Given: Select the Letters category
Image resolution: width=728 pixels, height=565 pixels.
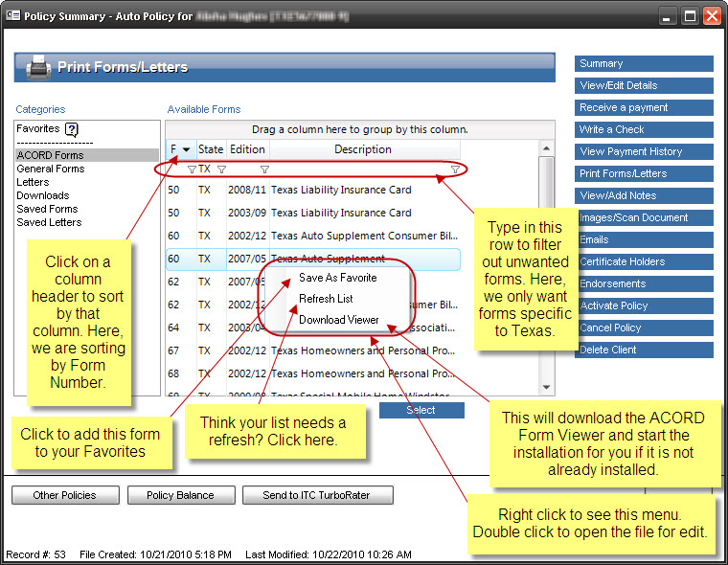Looking at the screenshot, I should pos(33,182).
